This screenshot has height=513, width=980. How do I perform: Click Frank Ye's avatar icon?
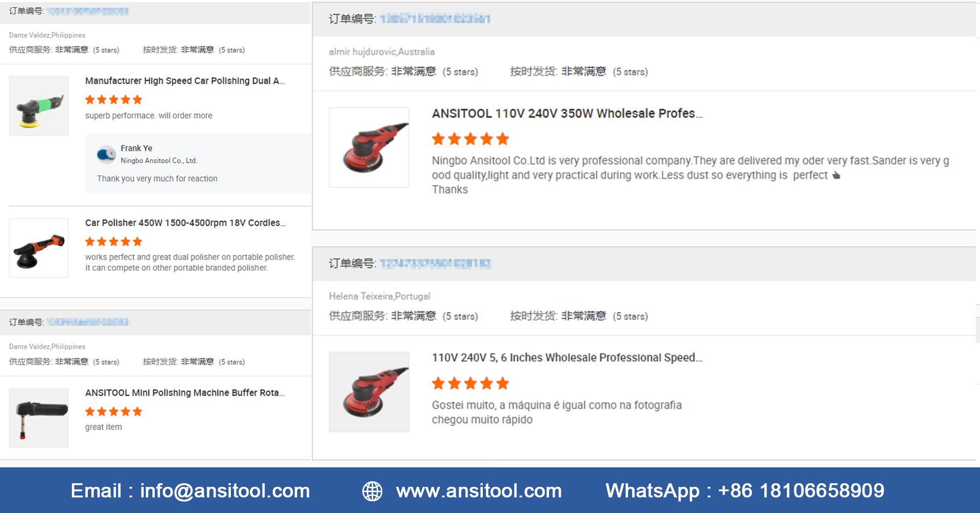[x=106, y=154]
